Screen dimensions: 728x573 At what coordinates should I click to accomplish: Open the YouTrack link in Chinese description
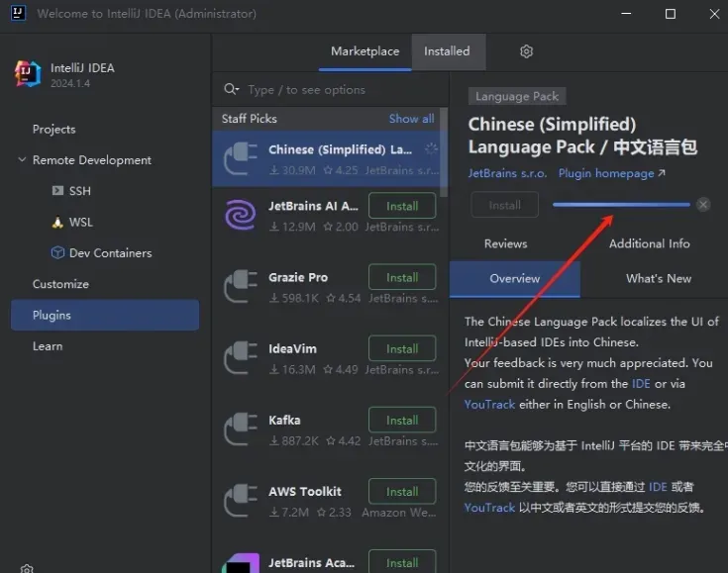click(490, 508)
